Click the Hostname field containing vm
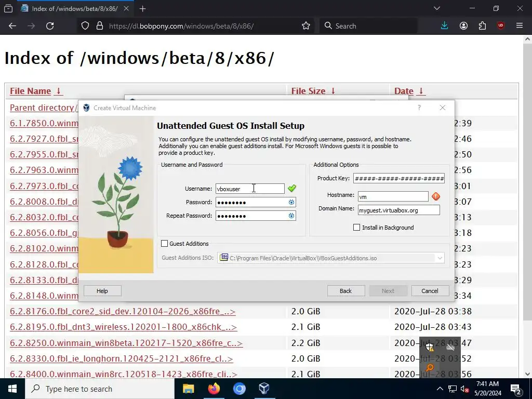 (x=393, y=196)
